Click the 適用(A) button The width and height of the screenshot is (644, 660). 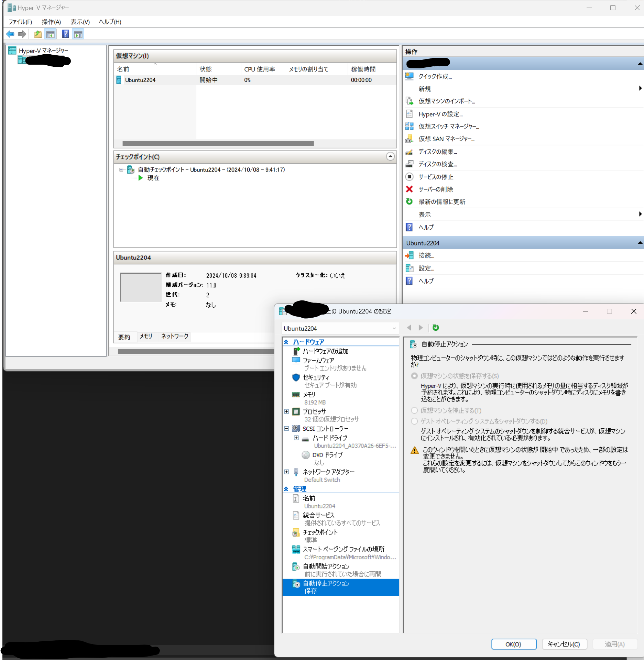[615, 644]
